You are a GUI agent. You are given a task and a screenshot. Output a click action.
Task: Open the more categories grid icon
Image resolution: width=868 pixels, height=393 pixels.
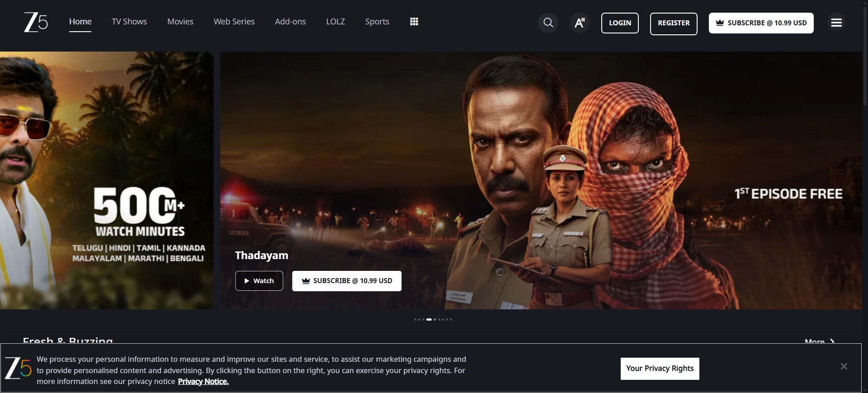tap(414, 22)
